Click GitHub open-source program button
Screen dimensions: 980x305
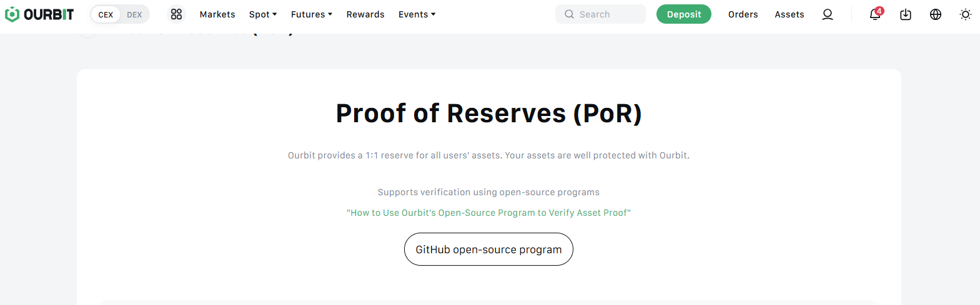coord(488,249)
